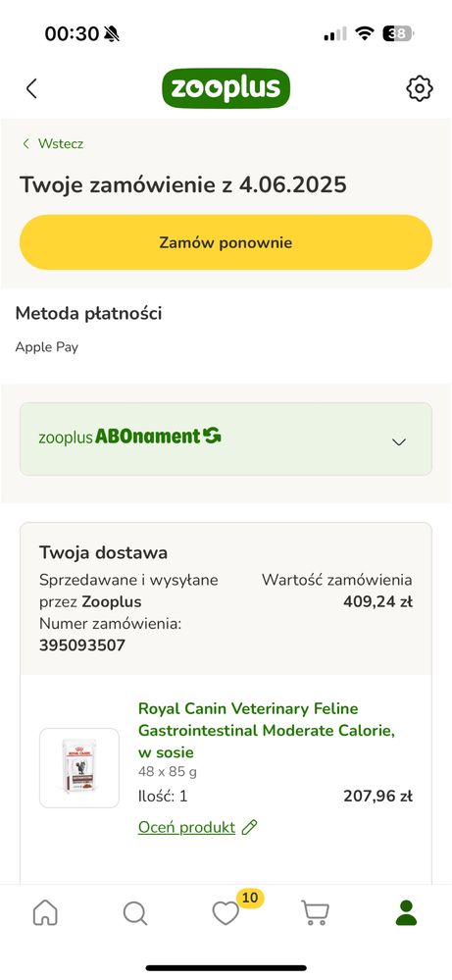
Task: Tap the order number 395093507
Action: pos(82,645)
